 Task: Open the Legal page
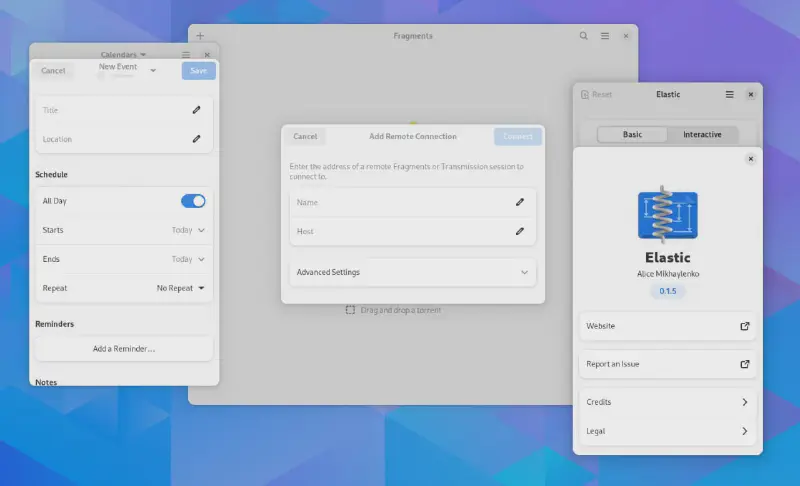pos(667,431)
